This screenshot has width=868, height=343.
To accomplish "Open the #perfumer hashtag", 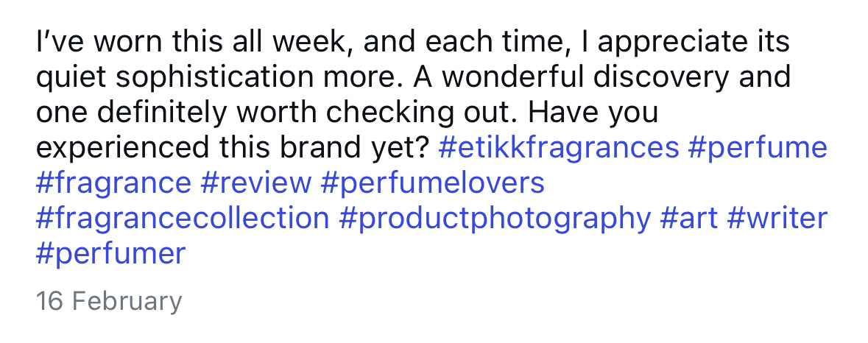I will click(x=110, y=254).
